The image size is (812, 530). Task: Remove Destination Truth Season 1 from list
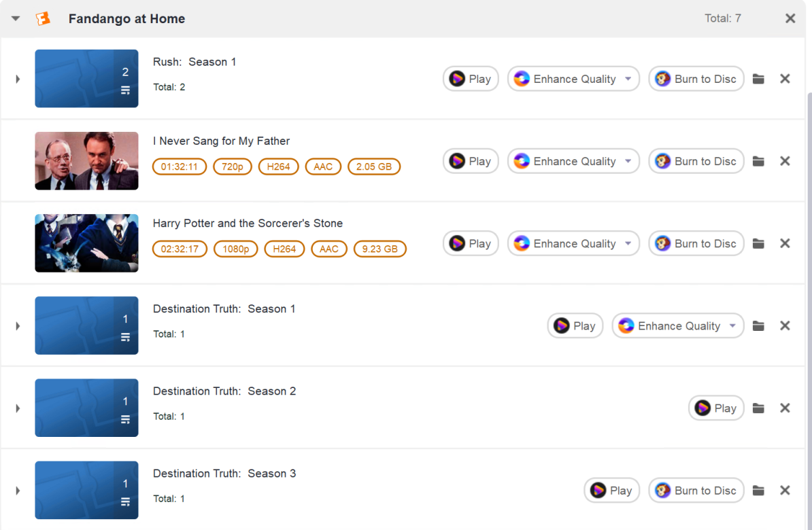785,325
